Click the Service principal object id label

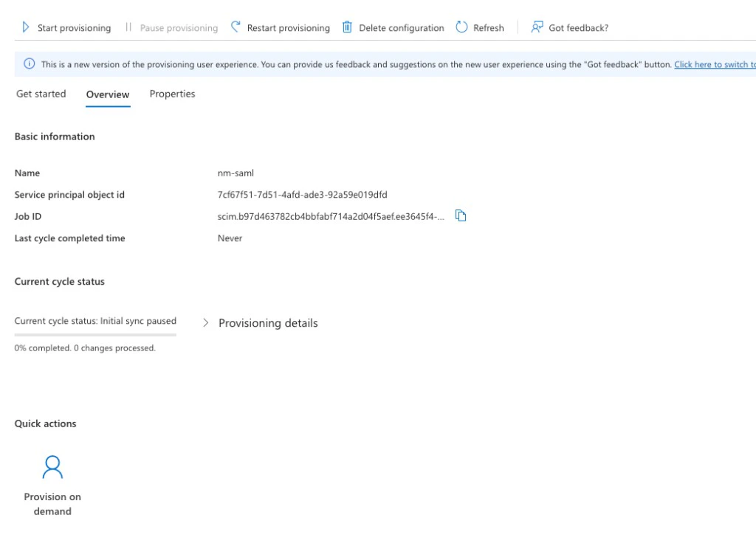tap(69, 195)
